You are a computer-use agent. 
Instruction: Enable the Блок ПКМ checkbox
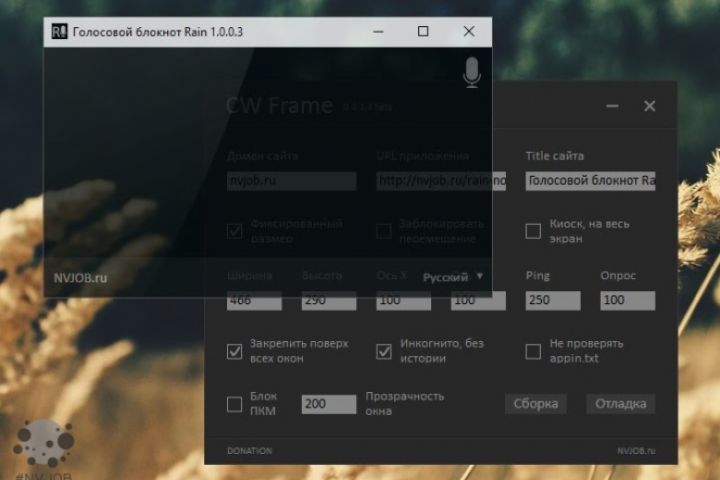pyautogui.click(x=235, y=404)
